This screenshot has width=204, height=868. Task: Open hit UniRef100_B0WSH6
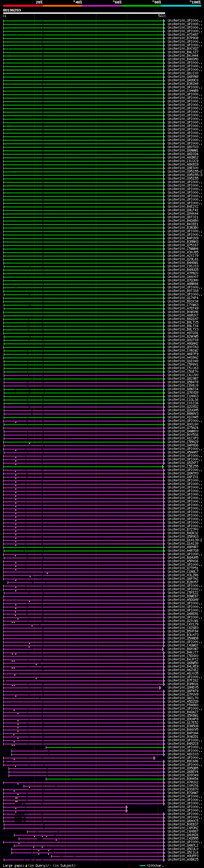tap(183, 312)
